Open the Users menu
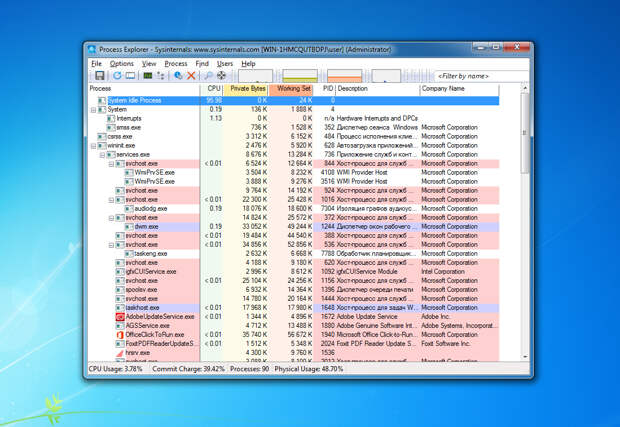Image resolution: width=620 pixels, height=427 pixels. click(x=225, y=63)
